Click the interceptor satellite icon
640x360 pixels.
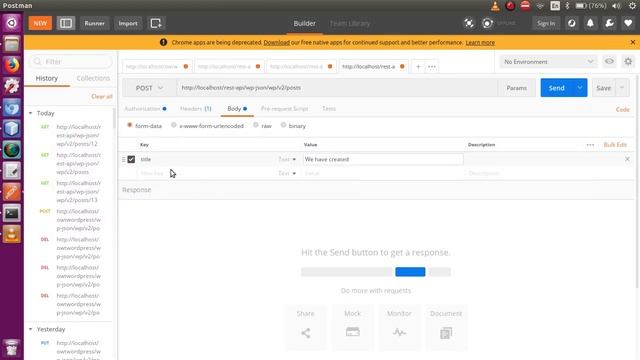(469, 23)
